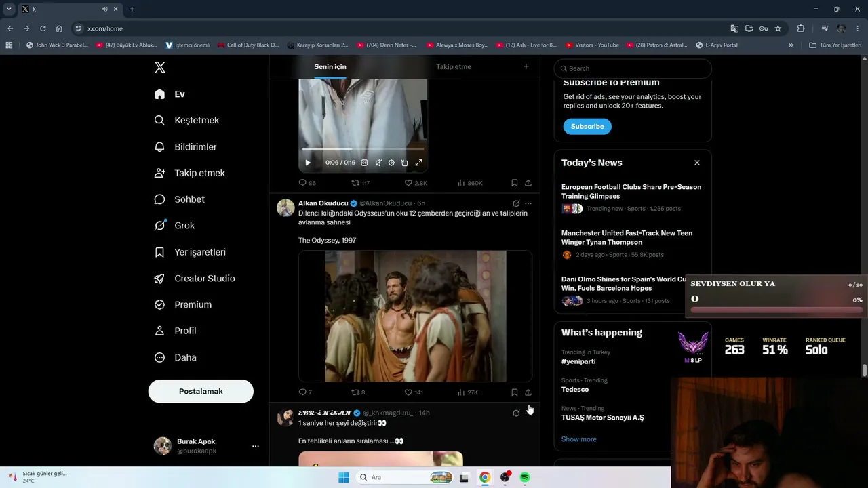
Task: Open Tüm Yer İşaretleri bookmarks folder
Action: (835, 45)
